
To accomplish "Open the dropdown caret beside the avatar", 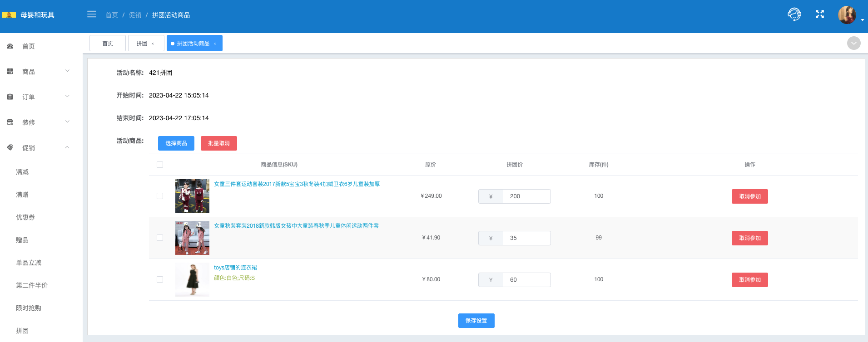I will (863, 20).
